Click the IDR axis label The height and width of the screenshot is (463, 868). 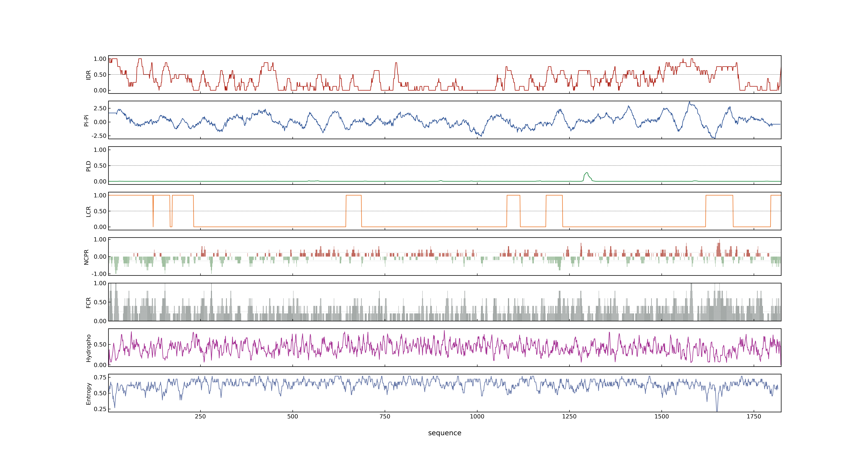pos(88,75)
